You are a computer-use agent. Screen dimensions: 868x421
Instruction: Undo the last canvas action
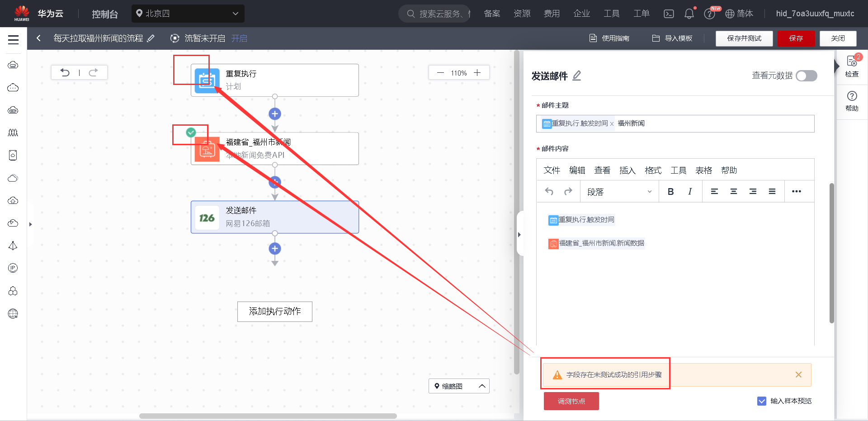click(x=65, y=72)
